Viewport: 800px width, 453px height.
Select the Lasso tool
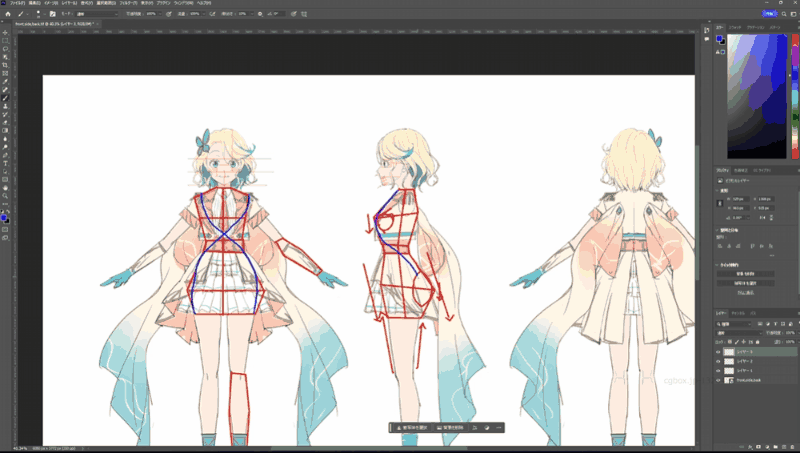pos(5,48)
